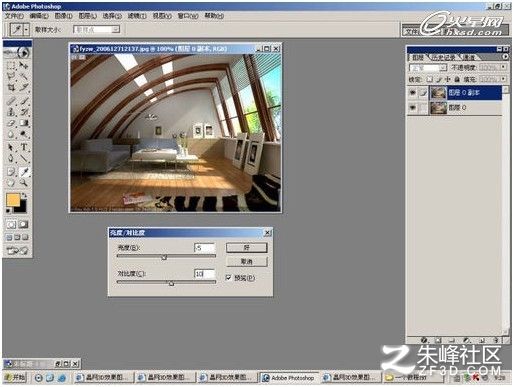Toggle the 预览 preview checkbox

[x=229, y=277]
